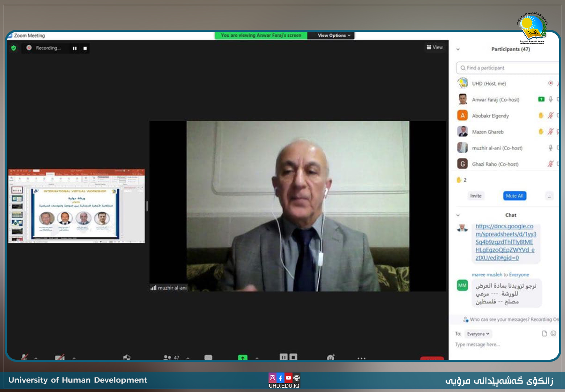The image size is (565, 392).
Task: Click the shared PowerPoint screen preview
Action: (x=77, y=206)
